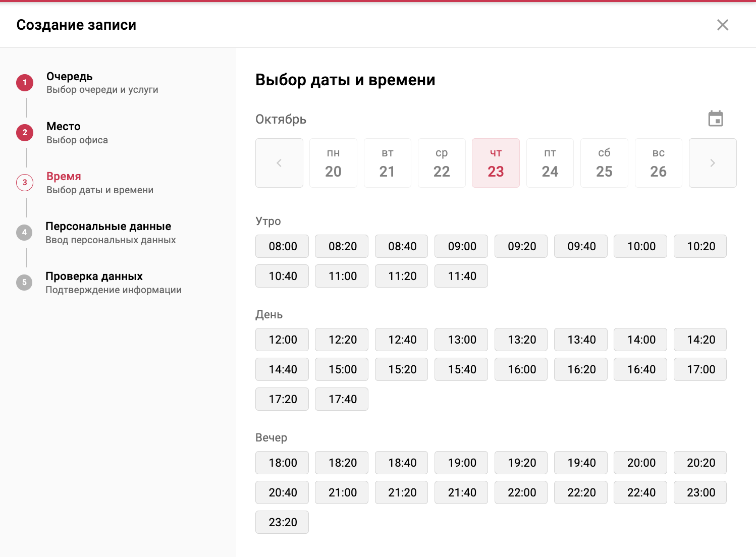Screen dimensions: 756x557
Task: Select Wednesday 22 October
Action: point(442,163)
